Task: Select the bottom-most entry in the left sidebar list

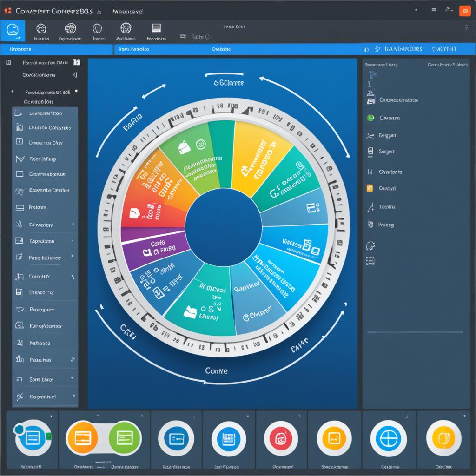Action: [x=45, y=397]
